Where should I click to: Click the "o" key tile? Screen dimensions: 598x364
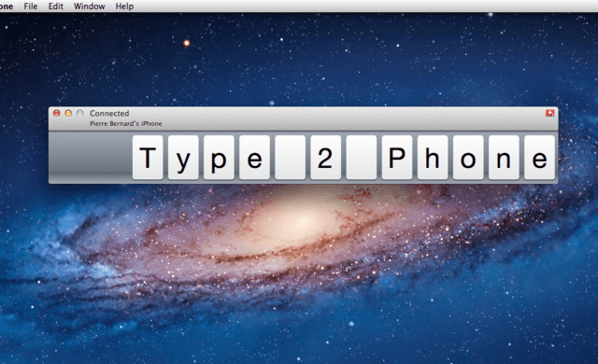(x=468, y=157)
